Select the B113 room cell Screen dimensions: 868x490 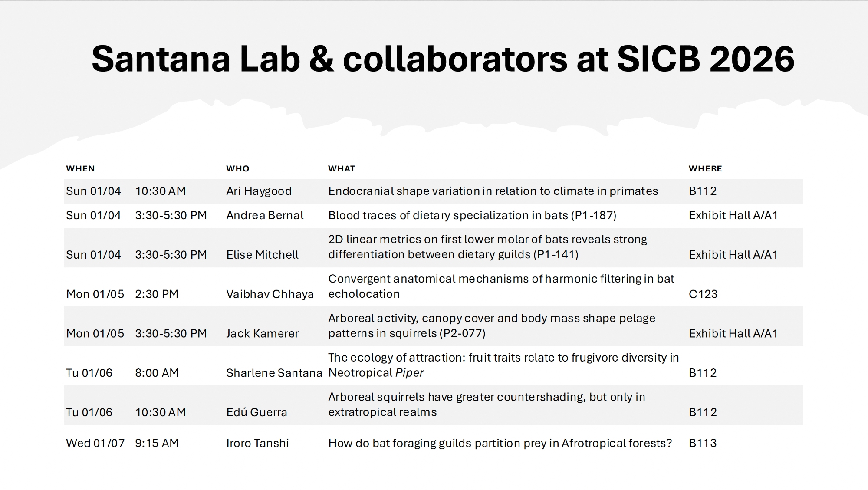[703, 443]
